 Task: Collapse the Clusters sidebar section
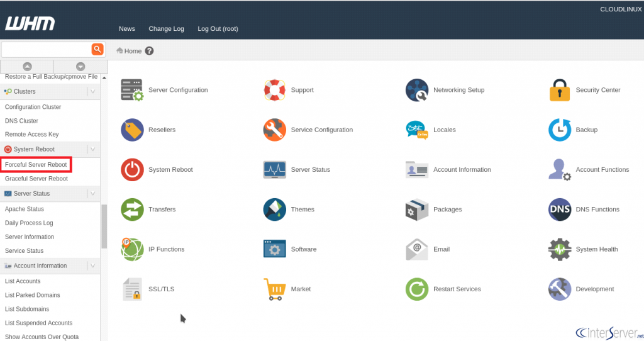[x=93, y=92]
